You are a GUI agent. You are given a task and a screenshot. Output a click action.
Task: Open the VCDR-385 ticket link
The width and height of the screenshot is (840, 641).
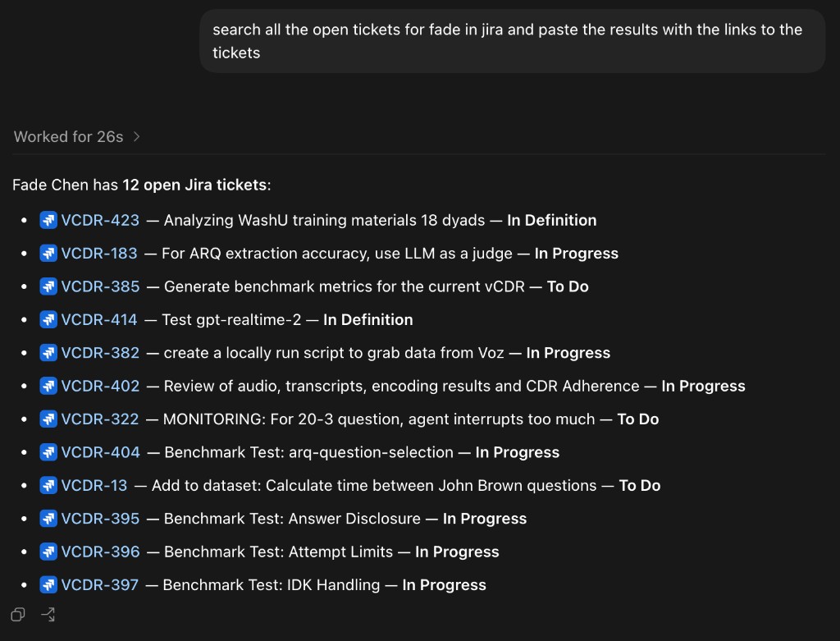100,286
